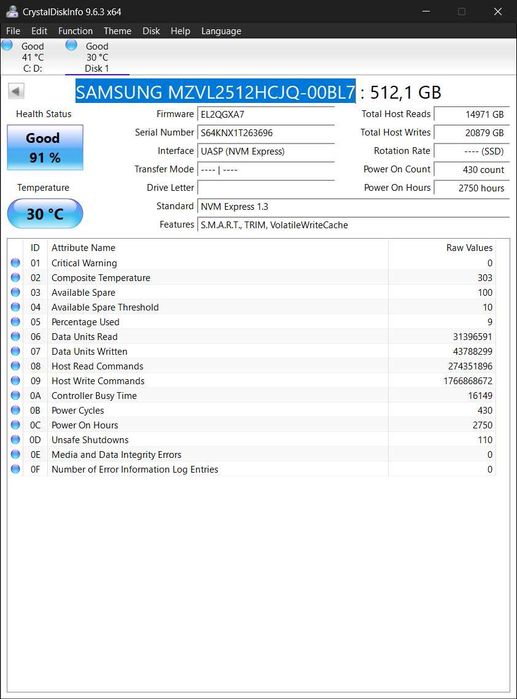The width and height of the screenshot is (517, 699).
Task: Click the Standard field NVM Express 1.3
Action: point(353,206)
